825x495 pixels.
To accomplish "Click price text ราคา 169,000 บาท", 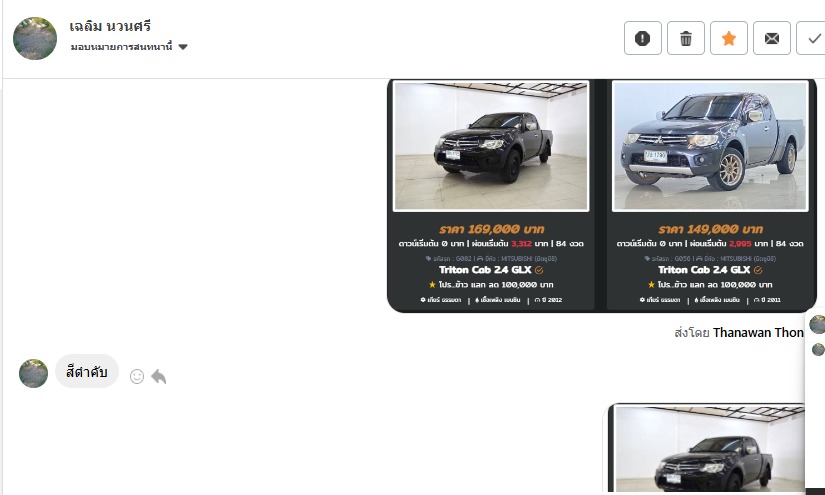I will [x=491, y=229].
